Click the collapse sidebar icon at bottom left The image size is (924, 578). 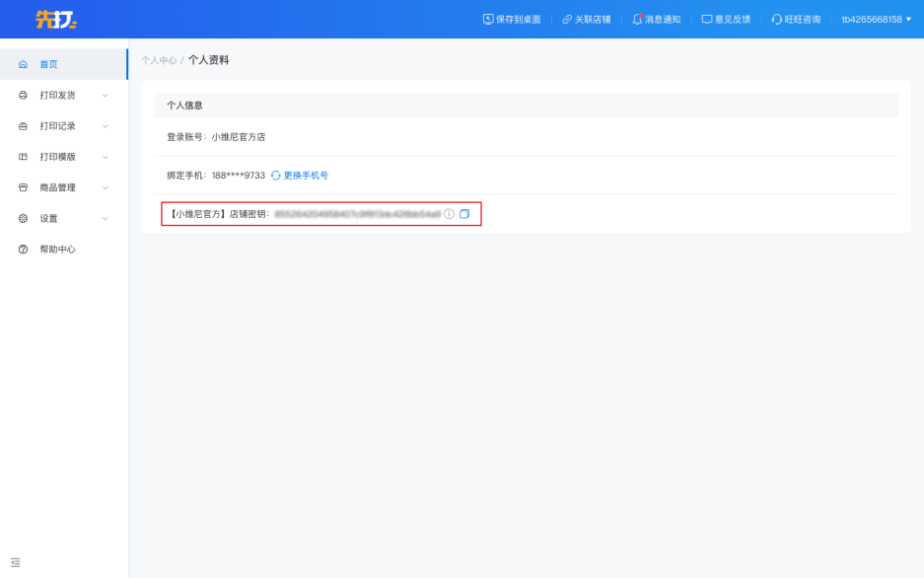tap(15, 562)
